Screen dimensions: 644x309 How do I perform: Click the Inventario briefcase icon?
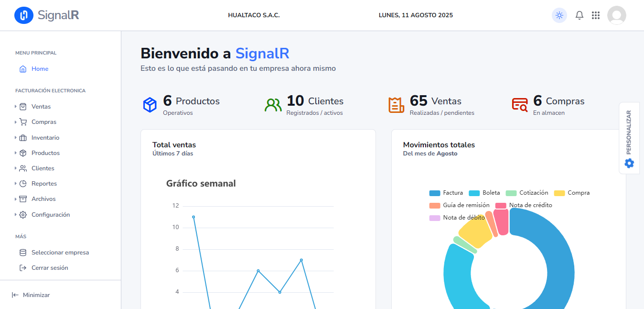[23, 138]
